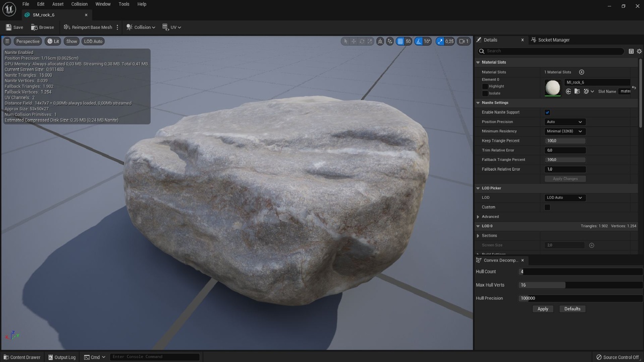Click Source Control Off status
644x362 pixels.
pyautogui.click(x=617, y=357)
